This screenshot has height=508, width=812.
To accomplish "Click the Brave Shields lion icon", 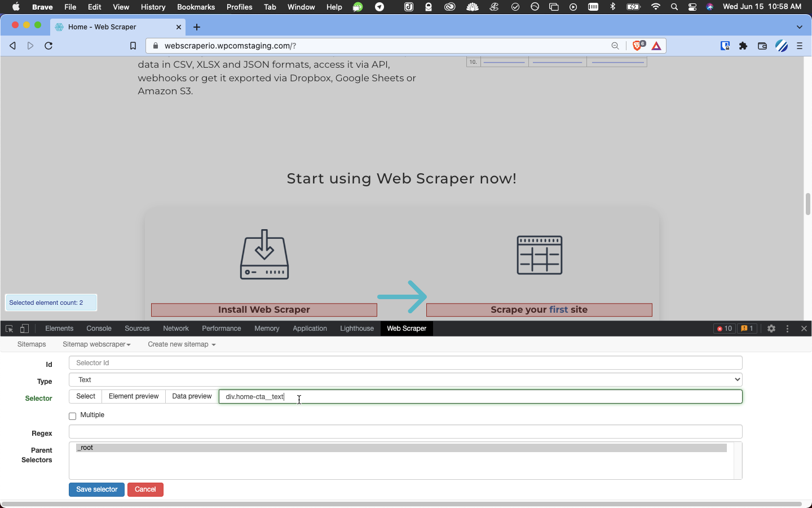I will coord(638,46).
